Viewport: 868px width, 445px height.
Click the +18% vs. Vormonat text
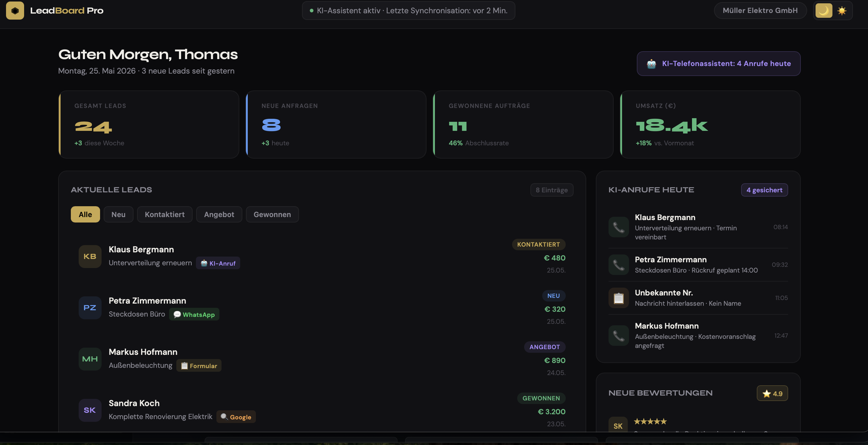[x=665, y=143]
